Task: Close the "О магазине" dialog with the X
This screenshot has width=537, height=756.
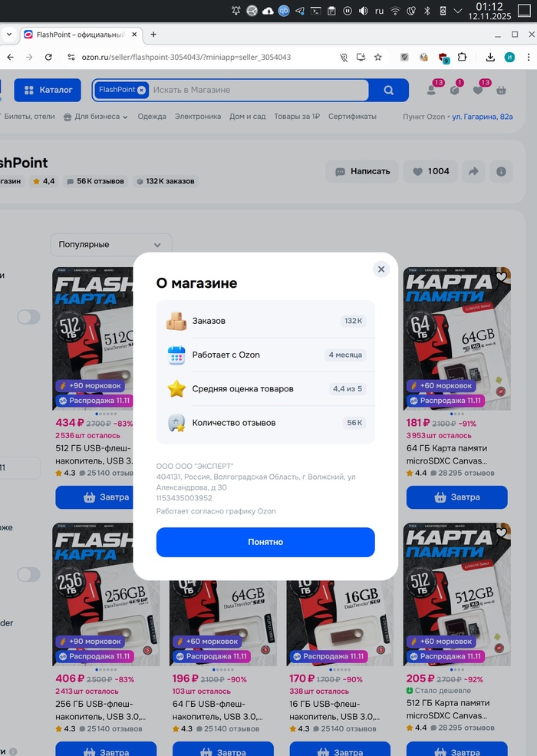Action: 381,269
